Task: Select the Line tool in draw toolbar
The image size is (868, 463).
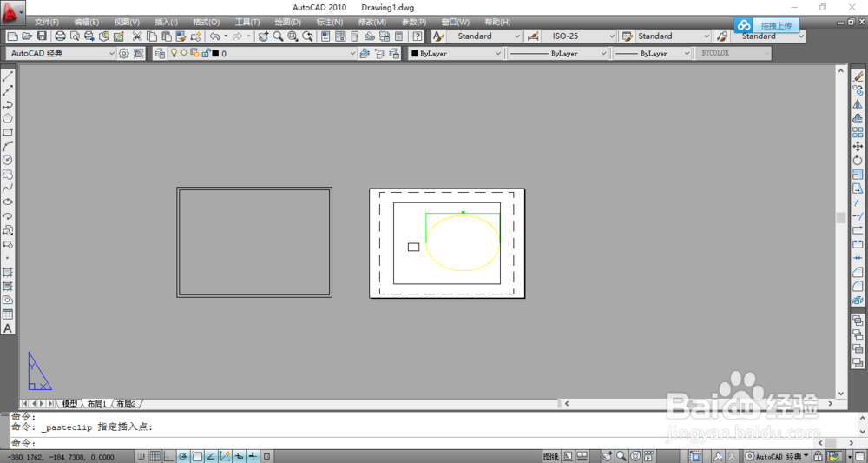Action: [8, 76]
